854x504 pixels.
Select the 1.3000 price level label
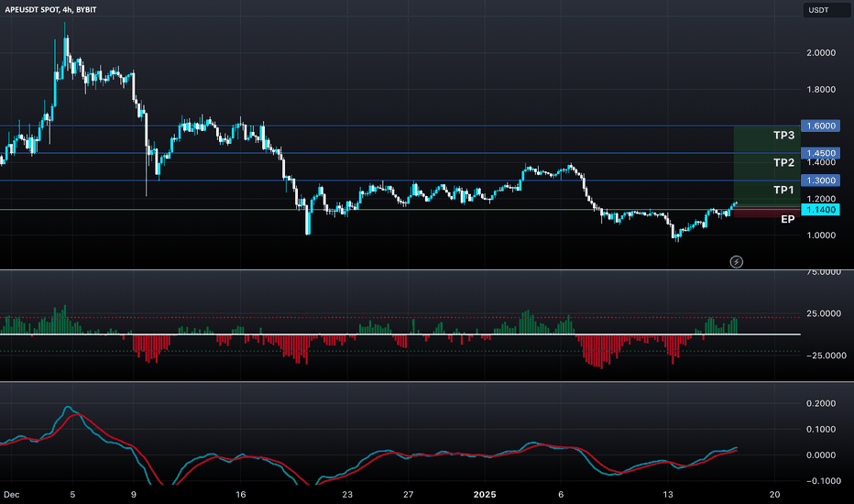pos(821,181)
